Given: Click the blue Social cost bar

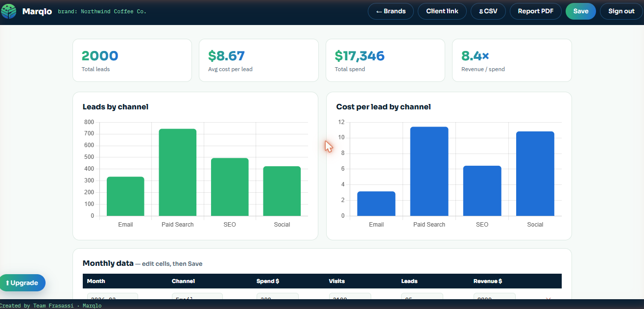Looking at the screenshot, I should coord(535,174).
